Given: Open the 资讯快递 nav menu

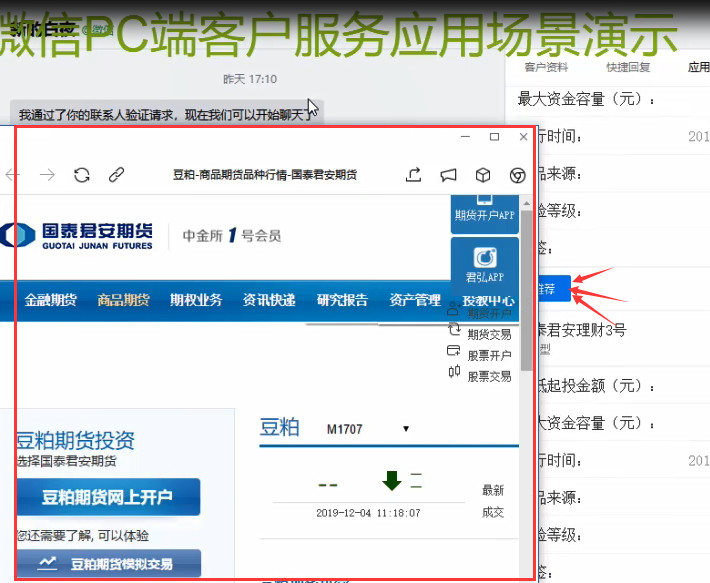Looking at the screenshot, I should pos(269,300).
